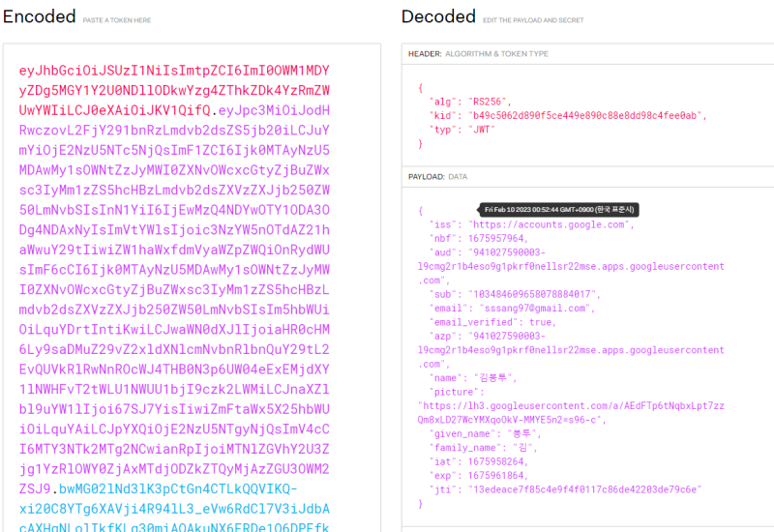Click the "EDIT THE PAYLOAD AND SECRET" label
The width and height of the screenshot is (774, 532).
tap(540, 19)
